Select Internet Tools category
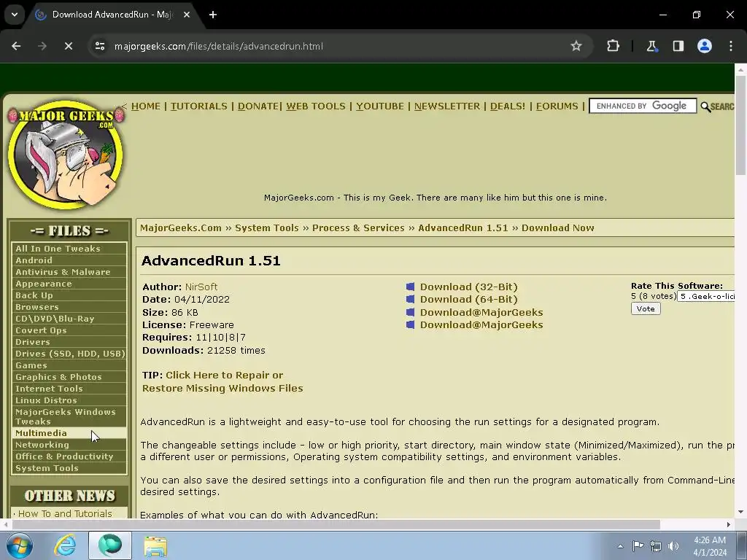The width and height of the screenshot is (747, 560). pos(69,389)
